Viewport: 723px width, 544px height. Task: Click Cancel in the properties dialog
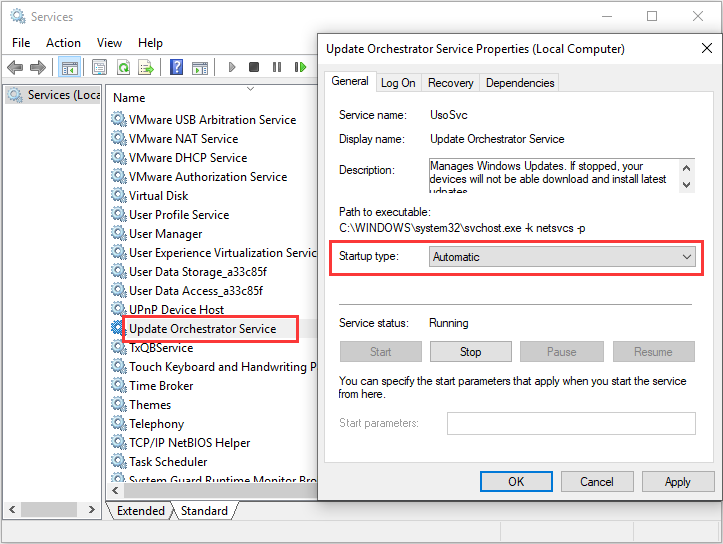pos(597,482)
